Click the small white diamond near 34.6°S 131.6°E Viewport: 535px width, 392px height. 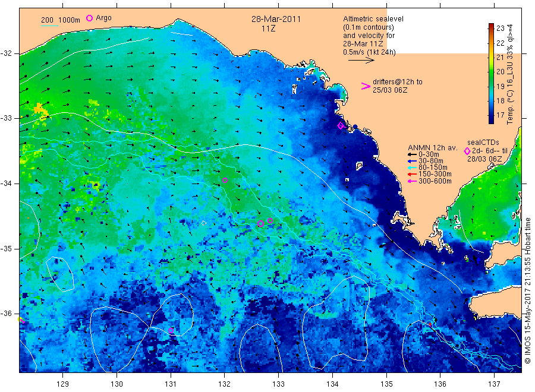(204, 223)
